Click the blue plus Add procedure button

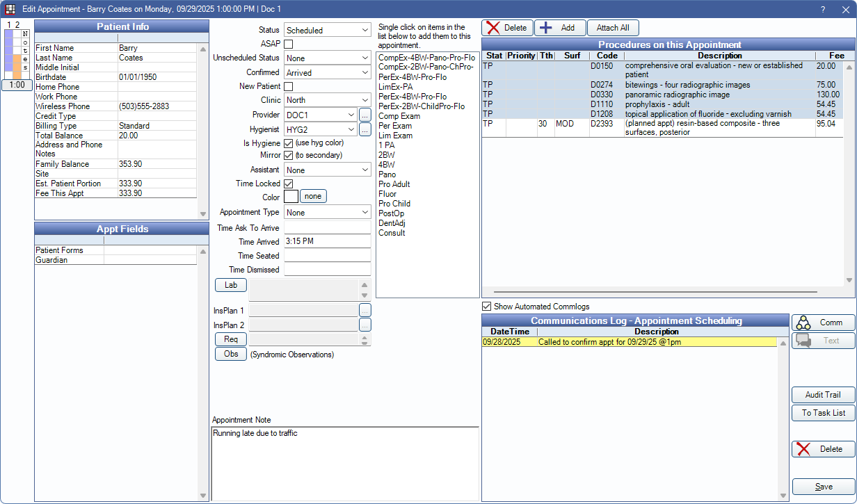click(560, 28)
